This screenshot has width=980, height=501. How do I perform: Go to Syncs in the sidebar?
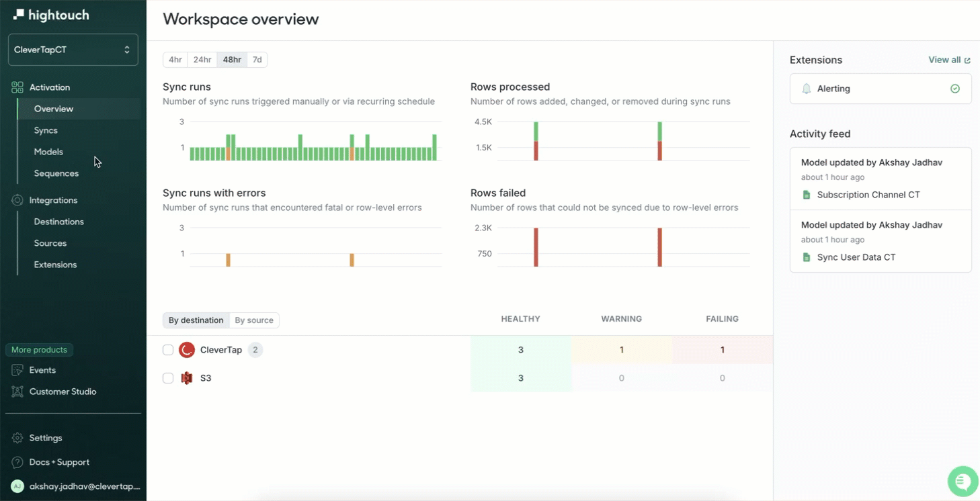pyautogui.click(x=46, y=130)
